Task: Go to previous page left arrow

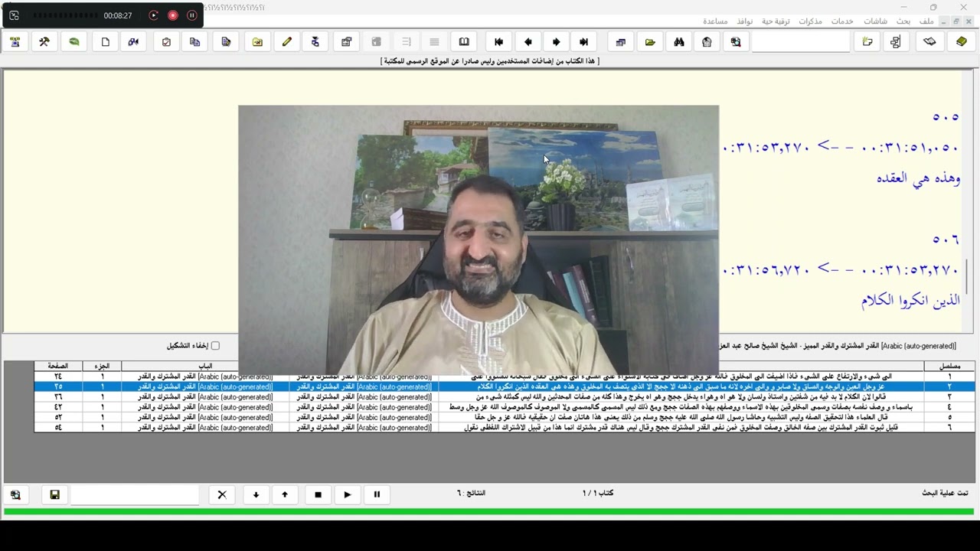Action: click(x=528, y=42)
